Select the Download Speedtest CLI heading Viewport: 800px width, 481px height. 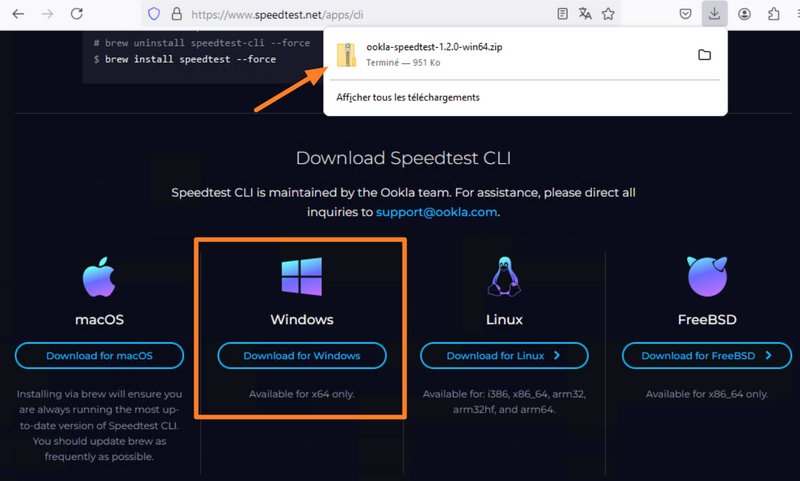click(x=403, y=158)
